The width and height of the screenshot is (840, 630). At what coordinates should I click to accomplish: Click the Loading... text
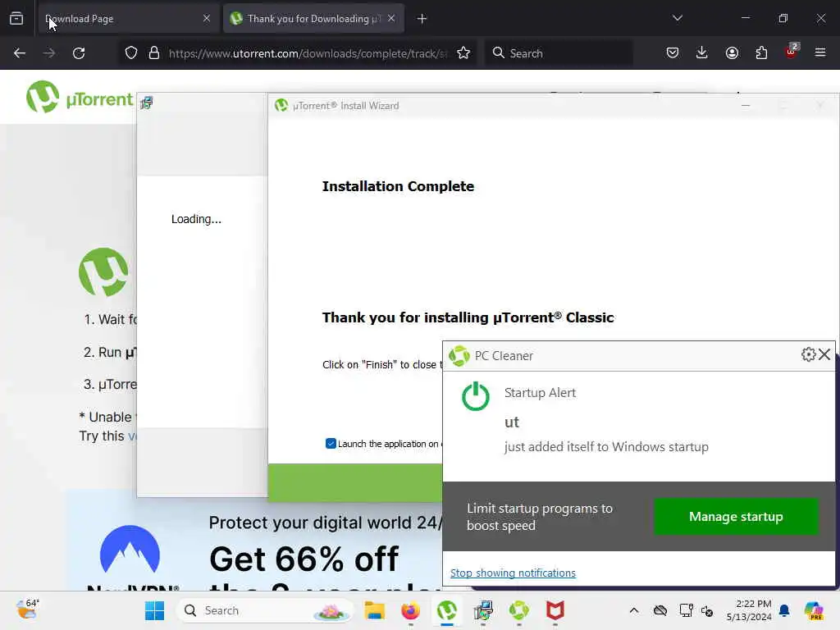[x=196, y=219]
